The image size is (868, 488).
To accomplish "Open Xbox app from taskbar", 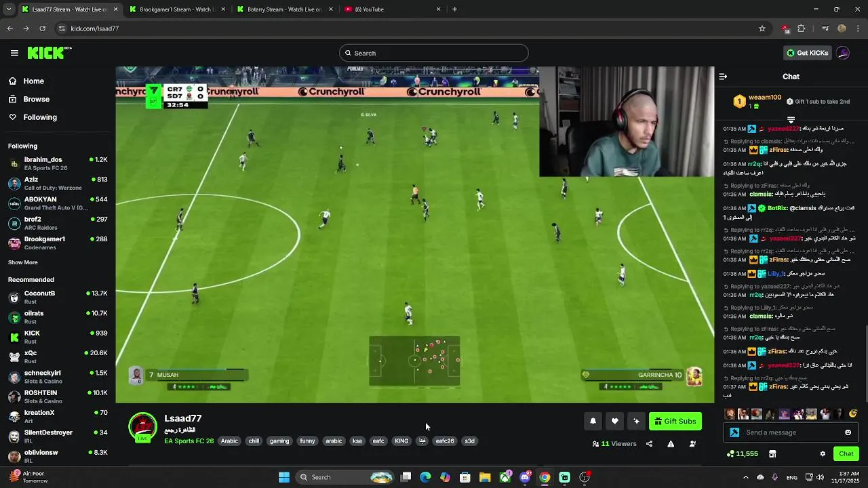I will click(x=505, y=477).
